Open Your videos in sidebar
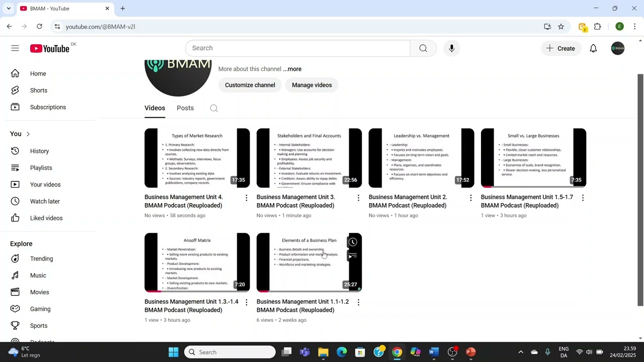The height and width of the screenshot is (362, 644). point(45,185)
